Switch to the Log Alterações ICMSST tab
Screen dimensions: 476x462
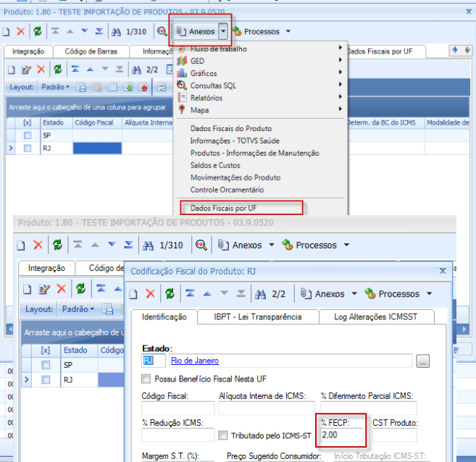[376, 317]
